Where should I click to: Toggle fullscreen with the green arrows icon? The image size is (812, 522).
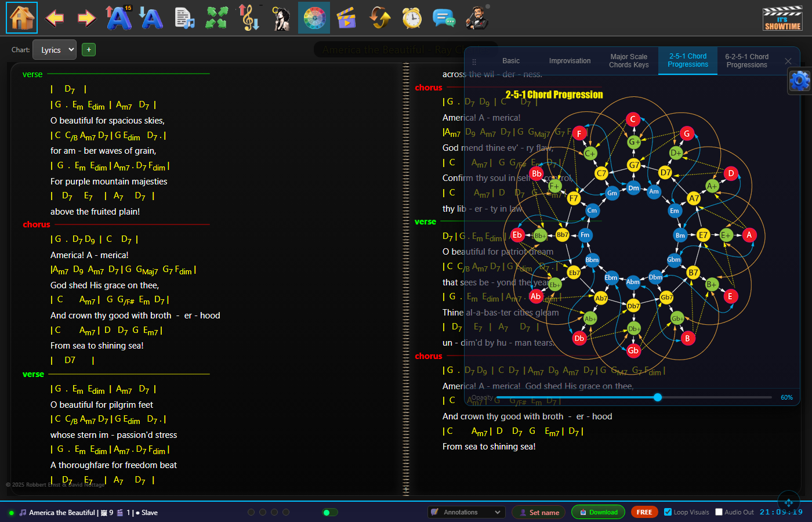(x=216, y=17)
